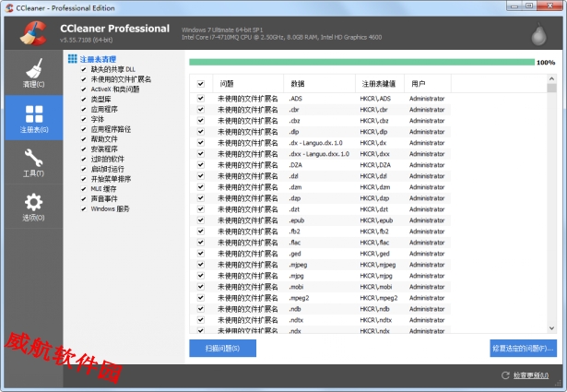The width and height of the screenshot is (567, 392).
Task: Click the CCleaner title bar icon
Action: pyautogui.click(x=10, y=7)
